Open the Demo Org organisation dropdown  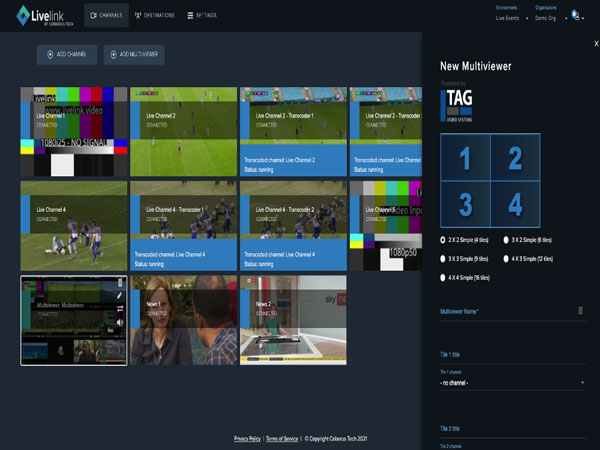coord(550,18)
